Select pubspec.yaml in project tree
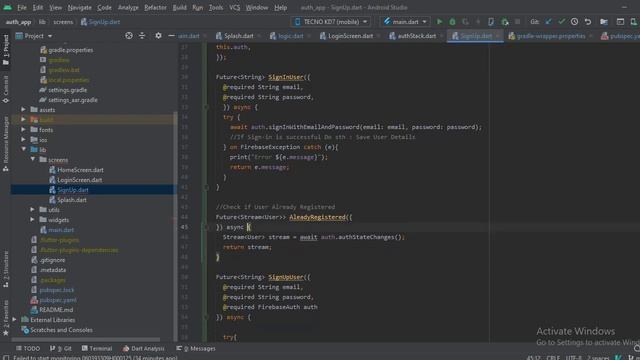 click(58, 300)
